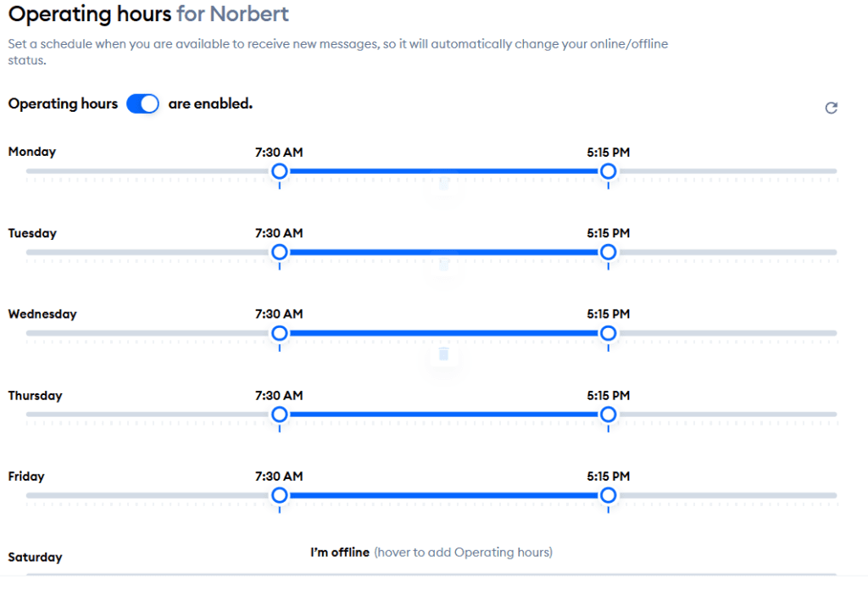The height and width of the screenshot is (590, 868).
Task: Click the blue active range on Friday's slider
Action: coord(443,496)
